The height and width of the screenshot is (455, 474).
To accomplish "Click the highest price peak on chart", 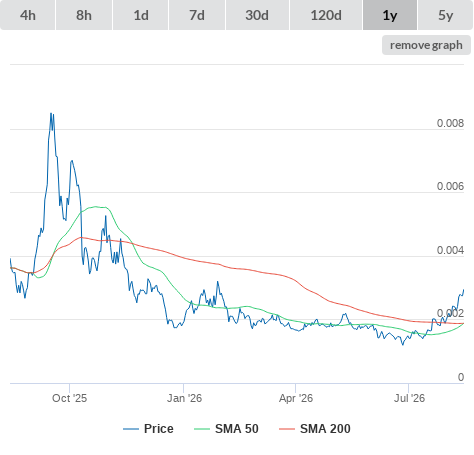I will tap(51, 114).
